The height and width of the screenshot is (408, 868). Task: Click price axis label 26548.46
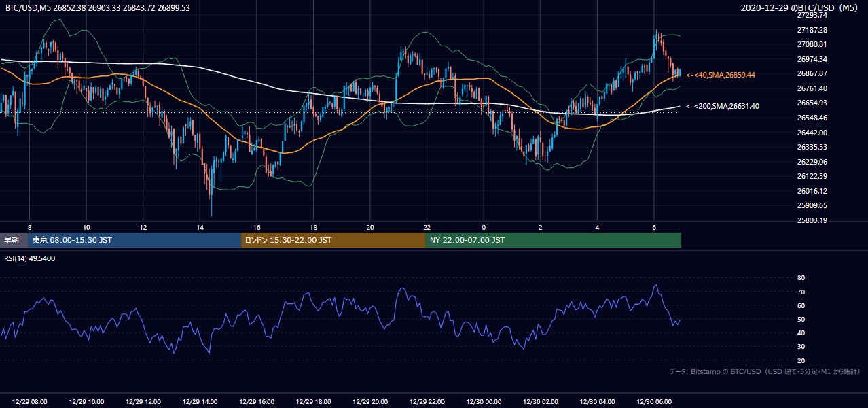click(812, 118)
